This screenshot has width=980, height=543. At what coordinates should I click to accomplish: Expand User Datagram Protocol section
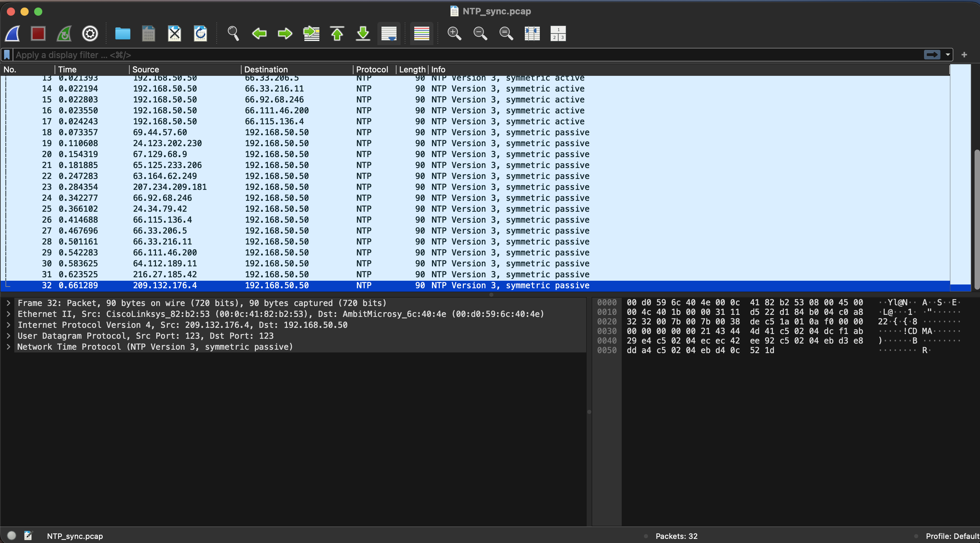click(8, 336)
